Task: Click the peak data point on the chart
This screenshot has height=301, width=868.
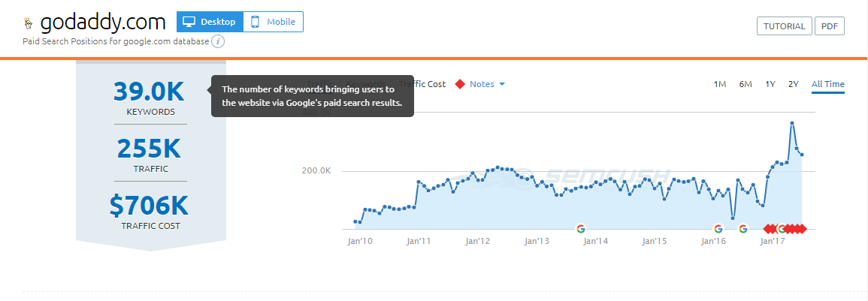Action: (792, 123)
